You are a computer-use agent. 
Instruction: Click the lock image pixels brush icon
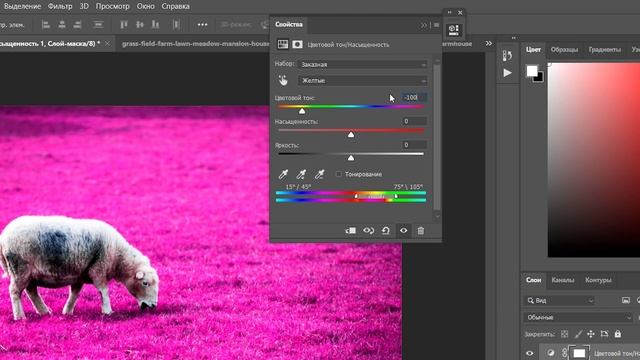click(578, 334)
